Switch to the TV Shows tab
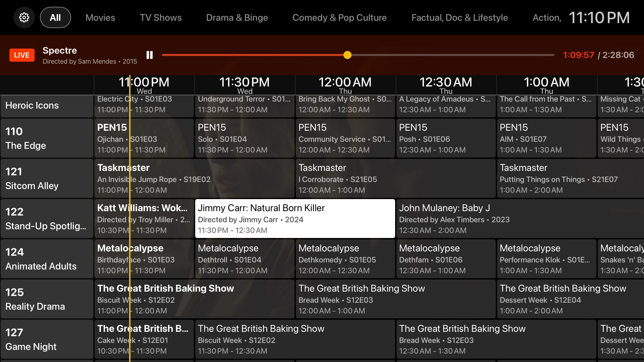Viewport: 644px width, 362px height. click(161, 17)
